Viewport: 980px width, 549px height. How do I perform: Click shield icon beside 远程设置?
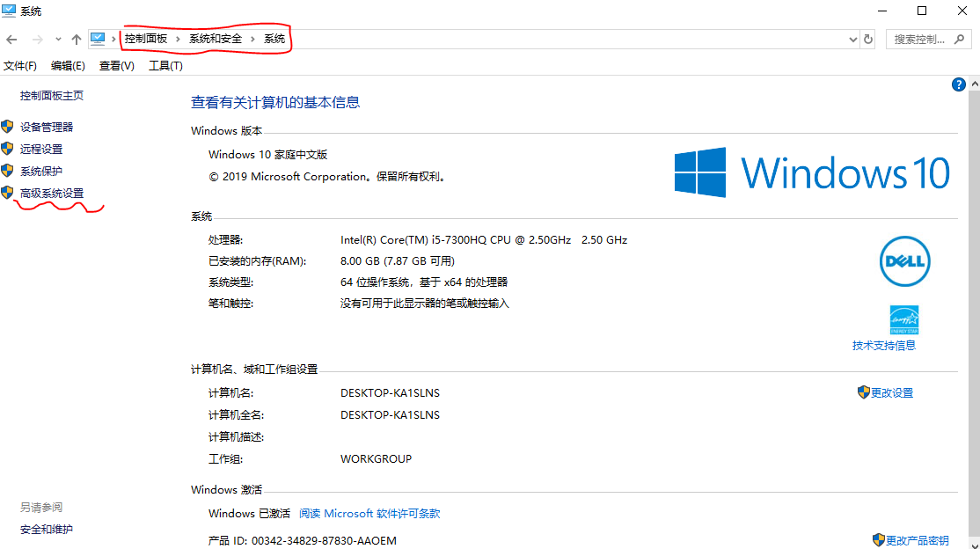(7, 148)
